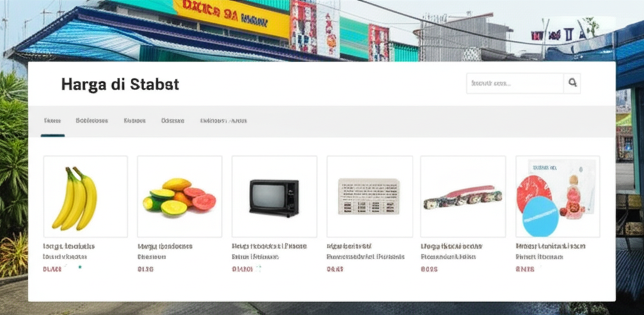Click the red price under the bananas
The width and height of the screenshot is (644, 315).
click(52, 269)
